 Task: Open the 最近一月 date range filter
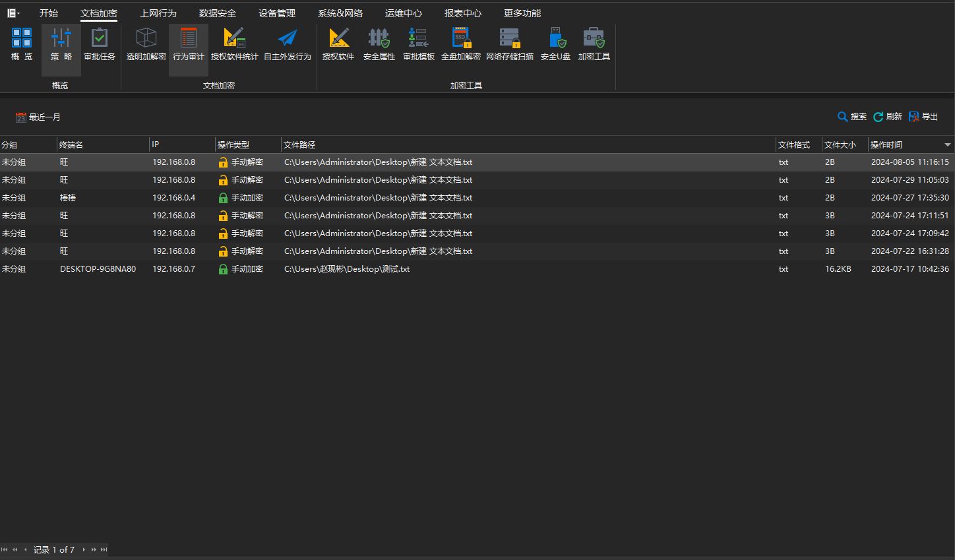(x=38, y=117)
